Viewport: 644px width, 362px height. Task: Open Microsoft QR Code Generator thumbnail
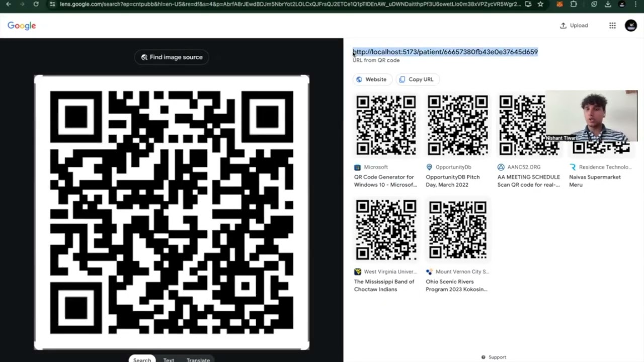coord(386,125)
